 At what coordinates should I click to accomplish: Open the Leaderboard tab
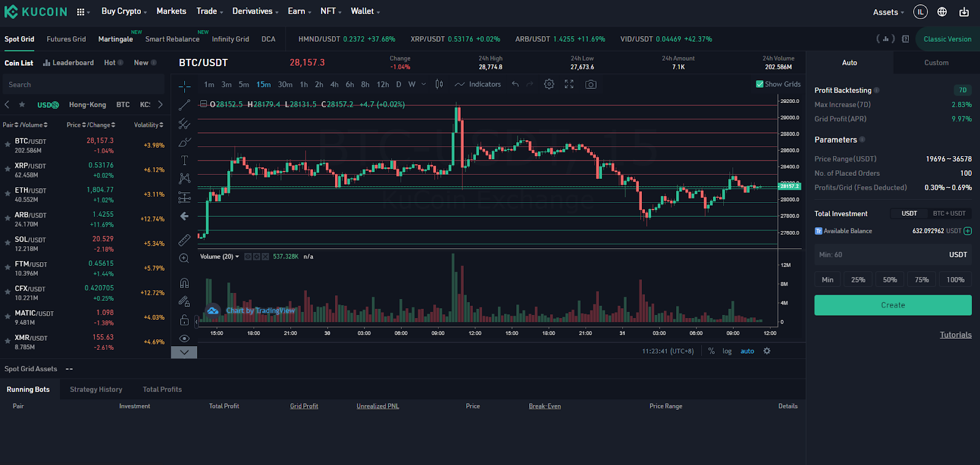pos(69,63)
